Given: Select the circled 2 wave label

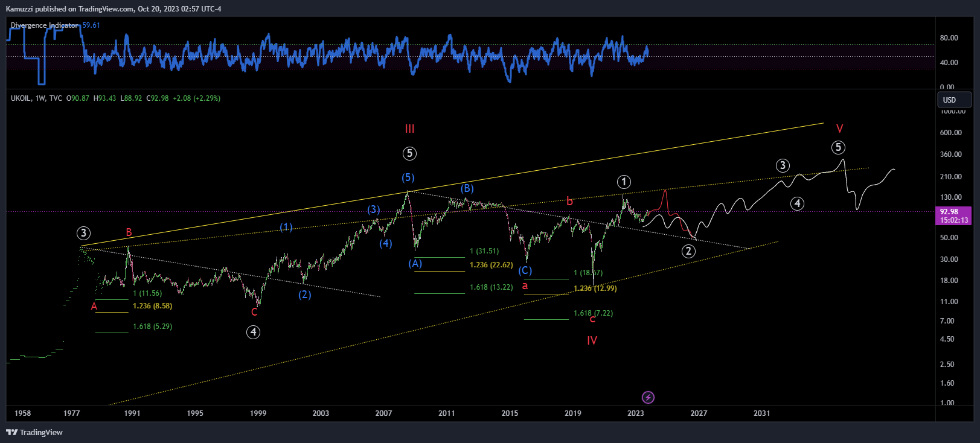Looking at the screenshot, I should click(x=688, y=251).
